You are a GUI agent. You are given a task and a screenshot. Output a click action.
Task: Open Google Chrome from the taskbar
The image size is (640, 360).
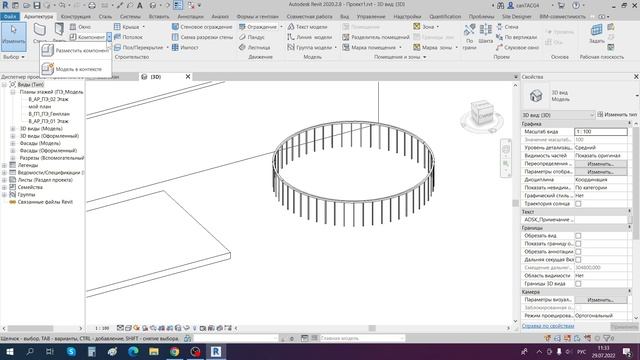tap(175, 351)
